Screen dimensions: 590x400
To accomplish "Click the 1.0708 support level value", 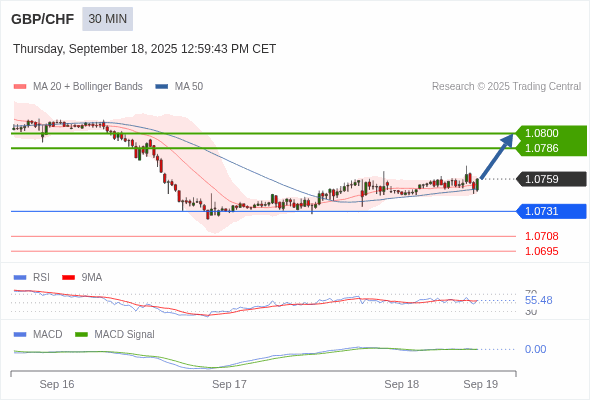I will (541, 236).
